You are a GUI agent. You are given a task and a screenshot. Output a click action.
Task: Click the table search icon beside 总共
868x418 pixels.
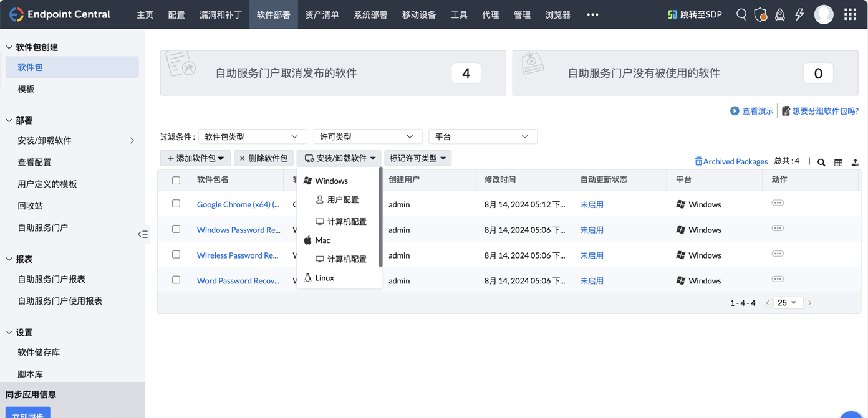click(821, 162)
